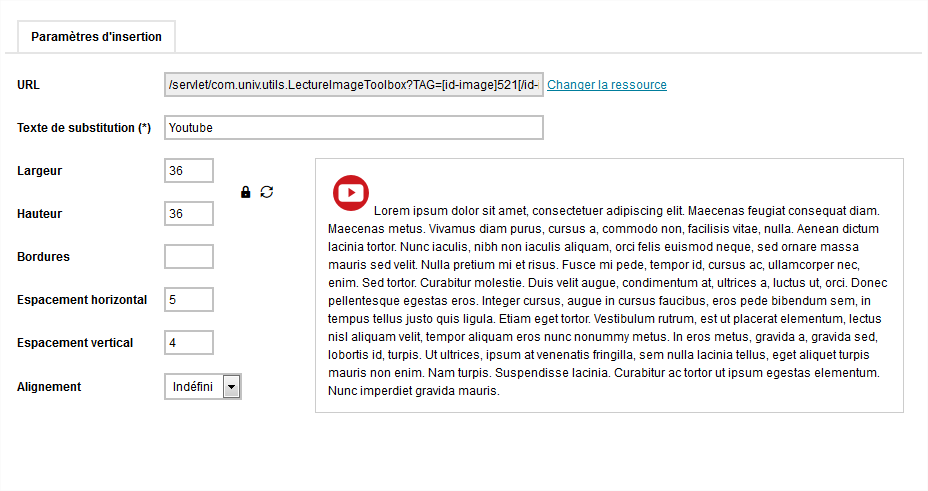928x491 pixels.
Task: Select the Paramètres d'insertion tab
Action: 96,37
